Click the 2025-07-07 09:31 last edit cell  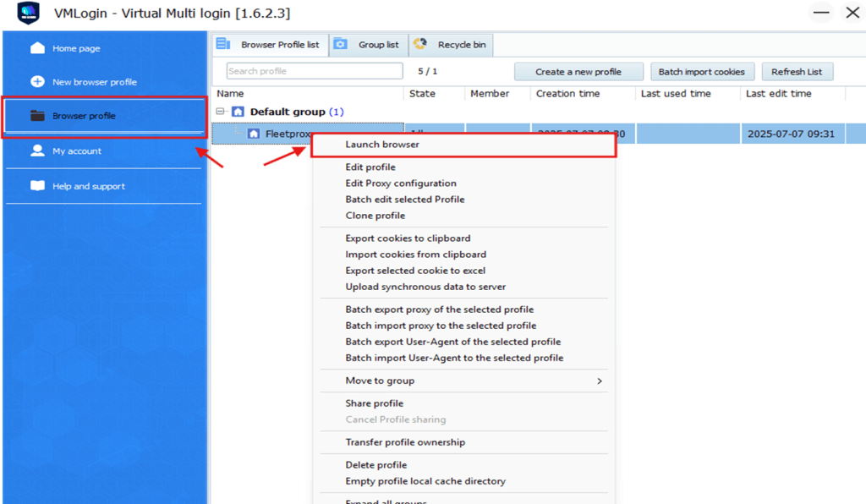pyautogui.click(x=791, y=134)
